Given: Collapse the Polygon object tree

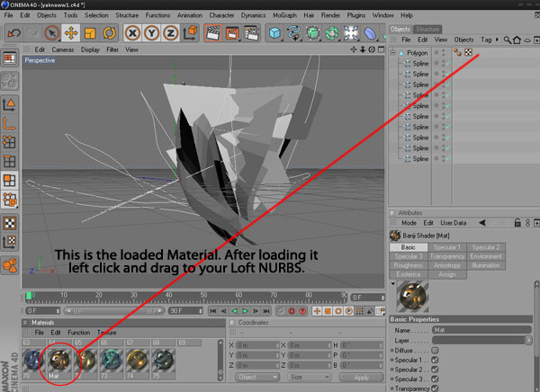Looking at the screenshot, I should pos(392,53).
